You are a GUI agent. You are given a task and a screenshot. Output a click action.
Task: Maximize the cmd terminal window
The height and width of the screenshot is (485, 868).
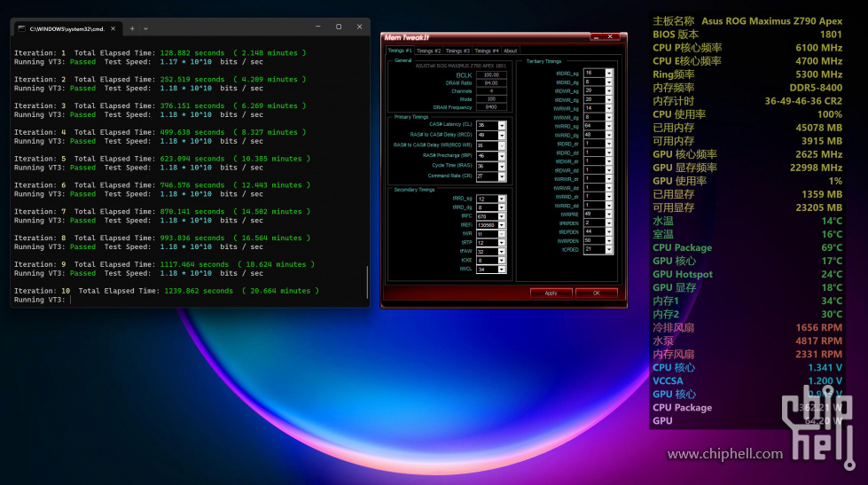click(x=338, y=27)
